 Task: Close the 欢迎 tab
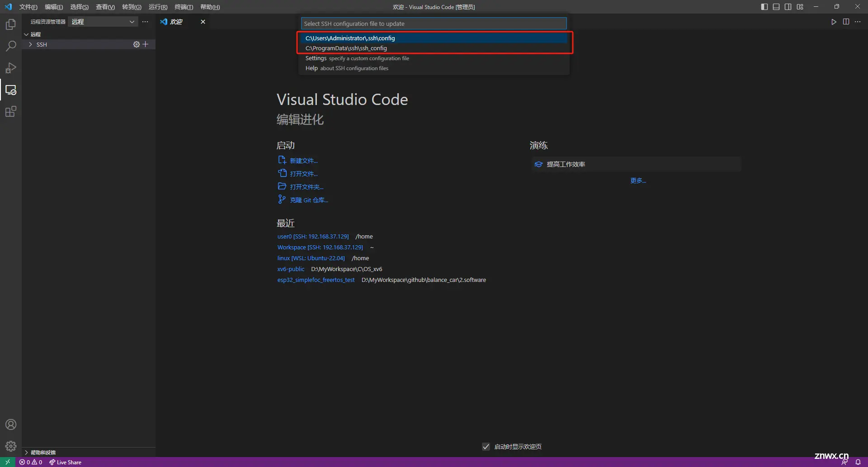203,22
